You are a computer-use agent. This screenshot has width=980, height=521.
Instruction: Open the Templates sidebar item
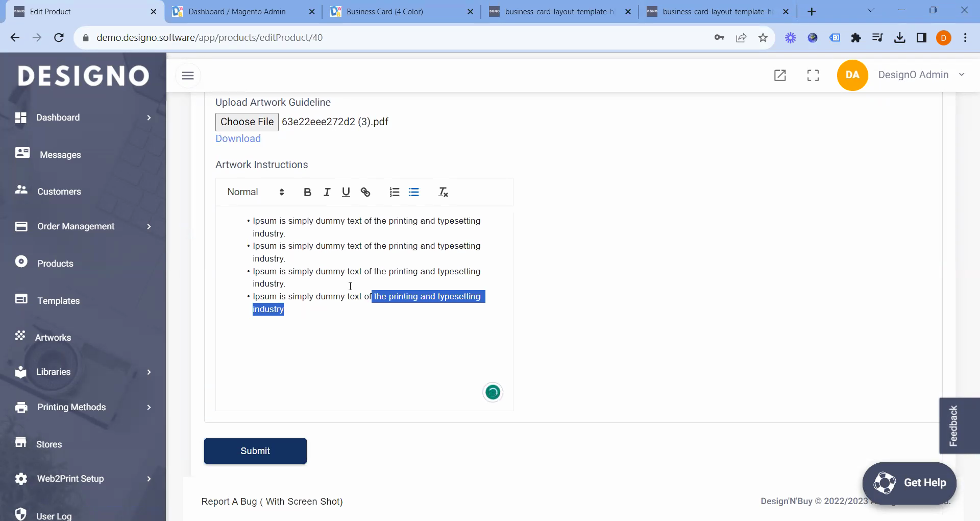[x=58, y=301]
